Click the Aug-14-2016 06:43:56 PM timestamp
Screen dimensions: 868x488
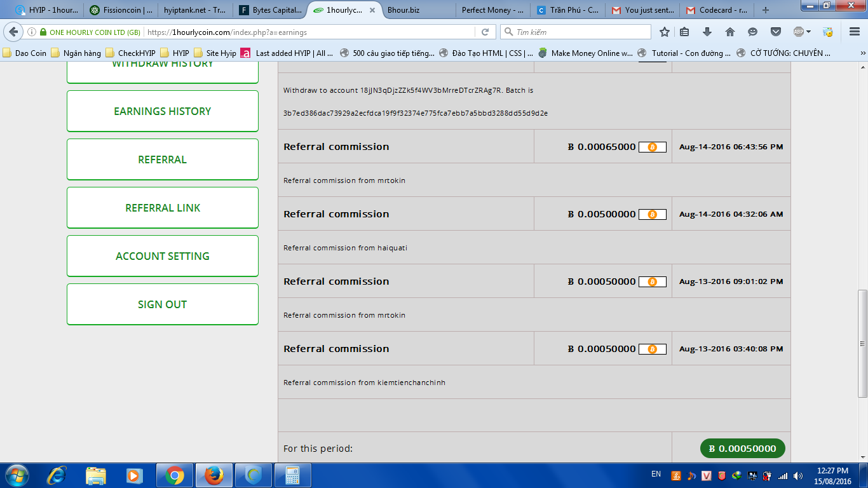(x=731, y=147)
